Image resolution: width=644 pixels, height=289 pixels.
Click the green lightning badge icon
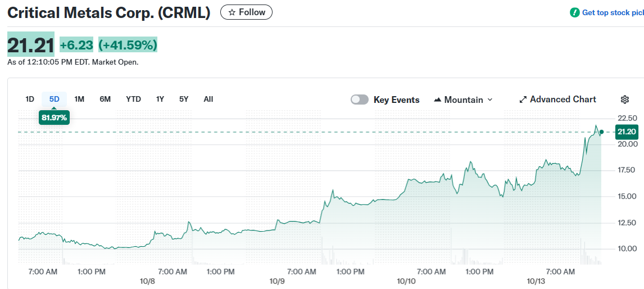pos(574,12)
